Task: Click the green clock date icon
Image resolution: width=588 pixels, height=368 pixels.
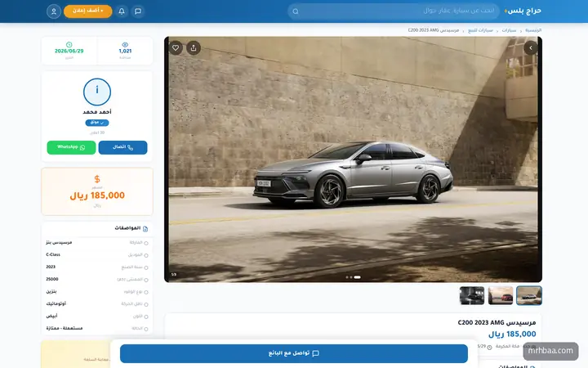Action: [x=69, y=44]
